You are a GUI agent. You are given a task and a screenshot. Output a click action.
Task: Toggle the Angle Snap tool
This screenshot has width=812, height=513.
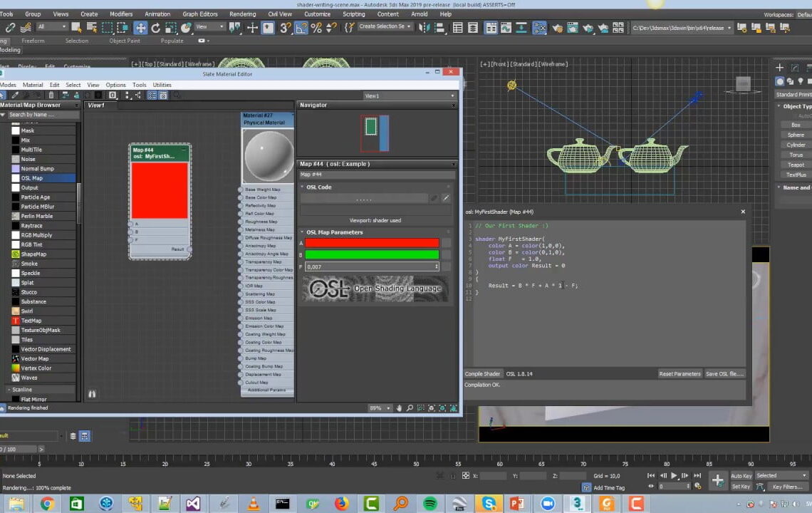tap(301, 28)
